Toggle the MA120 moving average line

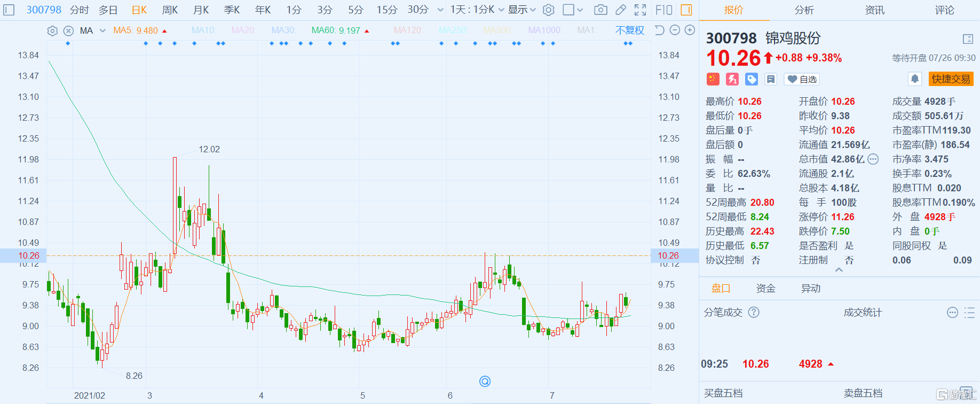click(407, 30)
